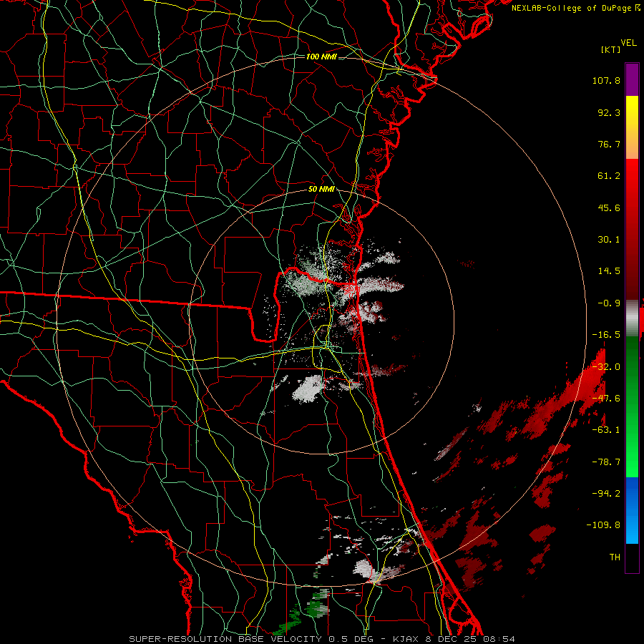This screenshot has width=644, height=644.
Task: Click the -47.6 velocity legend value
Action: [x=606, y=399]
